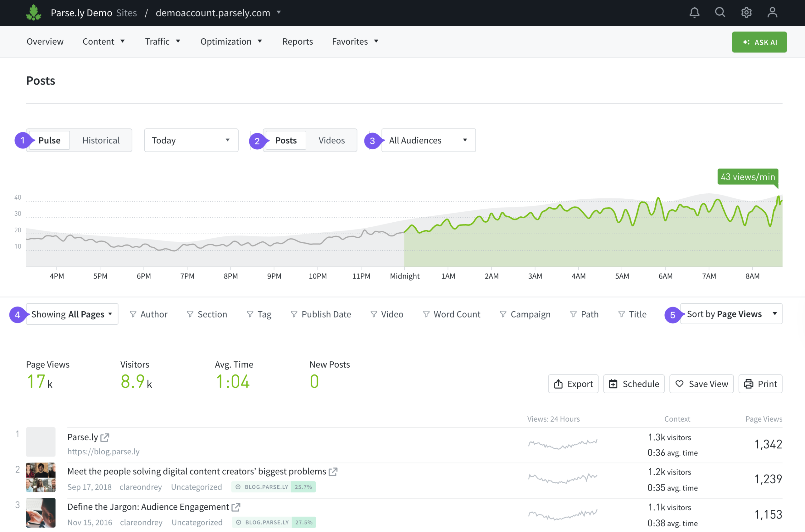Go to the Reports tab
Screen dimensions: 805x532
coord(297,42)
